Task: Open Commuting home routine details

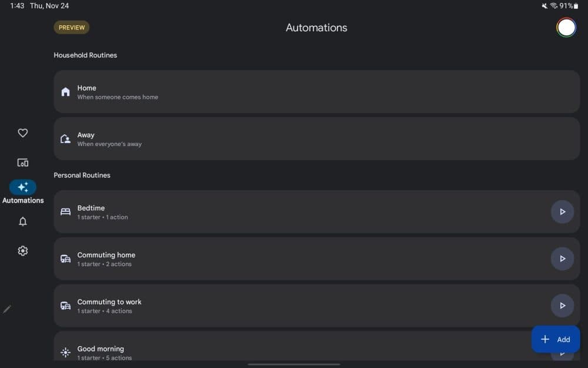Action: pyautogui.click(x=294, y=258)
